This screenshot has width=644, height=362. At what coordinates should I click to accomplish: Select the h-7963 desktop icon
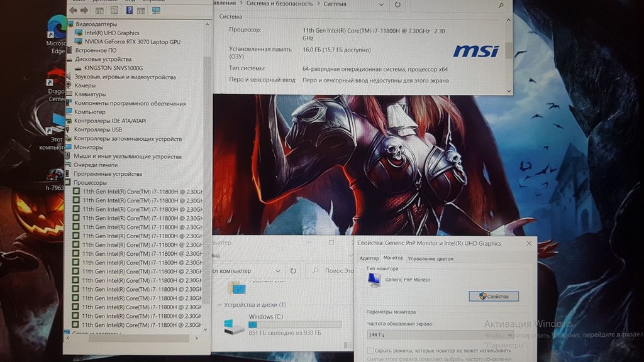click(x=55, y=180)
